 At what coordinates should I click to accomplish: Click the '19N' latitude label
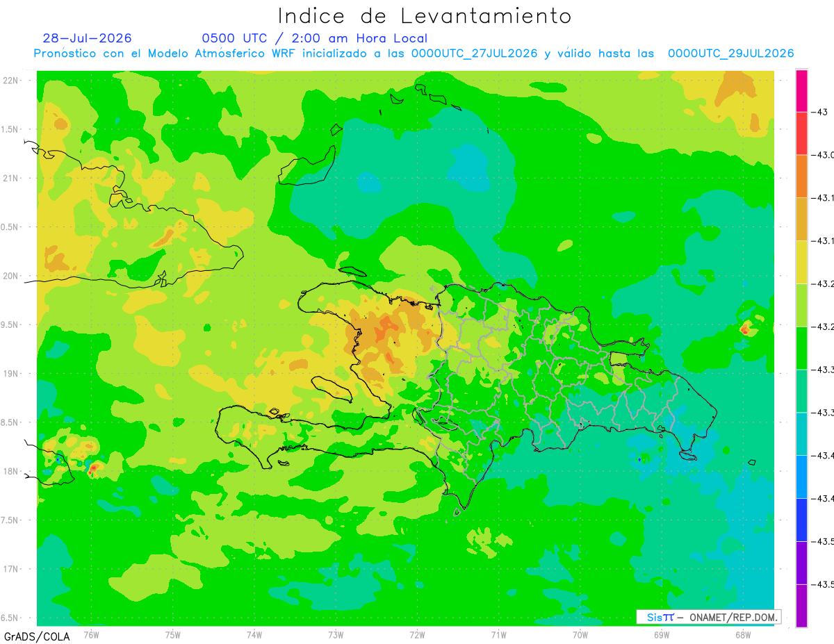coord(11,374)
